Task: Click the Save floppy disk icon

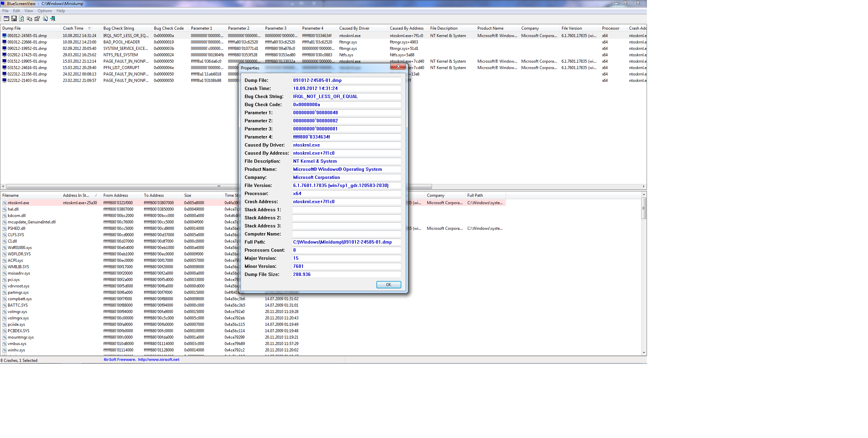Action: pos(14,19)
